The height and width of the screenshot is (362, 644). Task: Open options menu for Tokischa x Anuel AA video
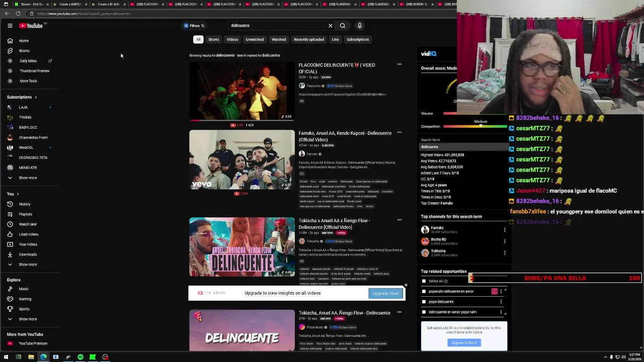coord(399,220)
